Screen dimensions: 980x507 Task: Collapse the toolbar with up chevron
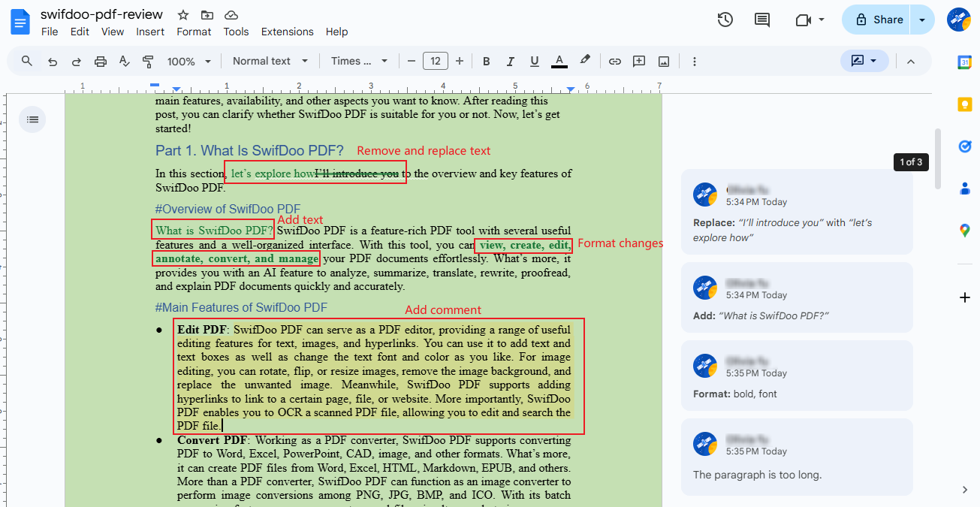(x=911, y=62)
